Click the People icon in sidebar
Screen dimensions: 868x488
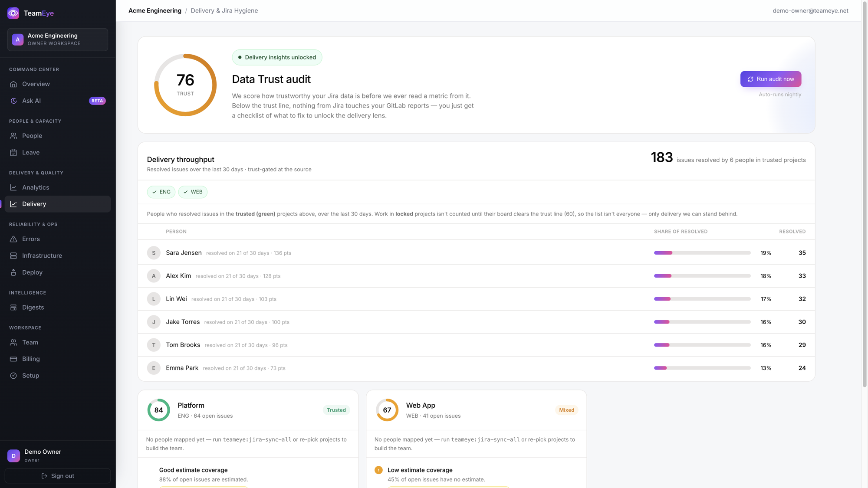tap(13, 136)
